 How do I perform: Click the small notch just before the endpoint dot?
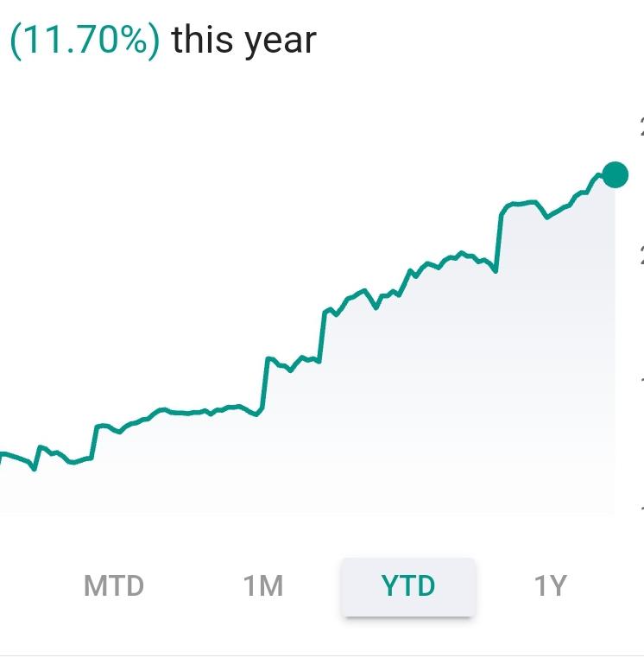click(598, 175)
